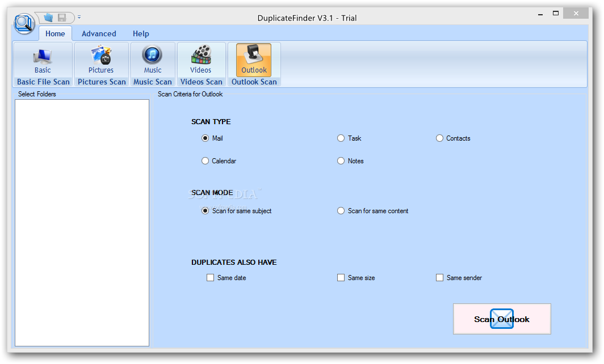
Task: Choose the Calendar scan type
Action: pos(219,161)
